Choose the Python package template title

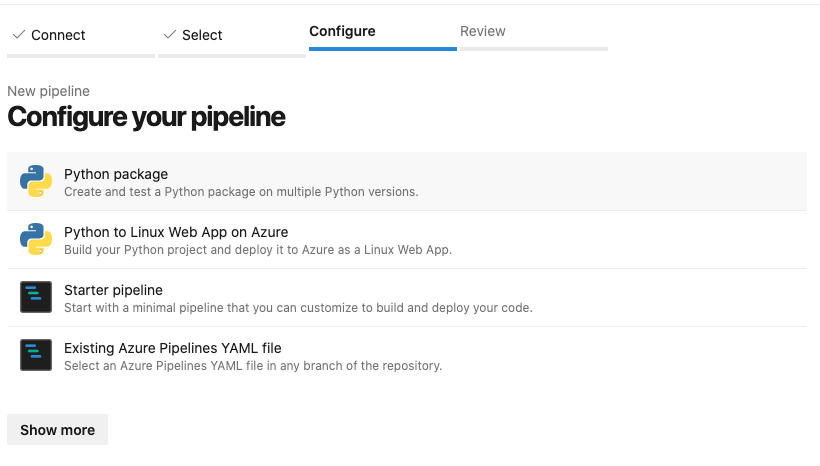coord(116,174)
